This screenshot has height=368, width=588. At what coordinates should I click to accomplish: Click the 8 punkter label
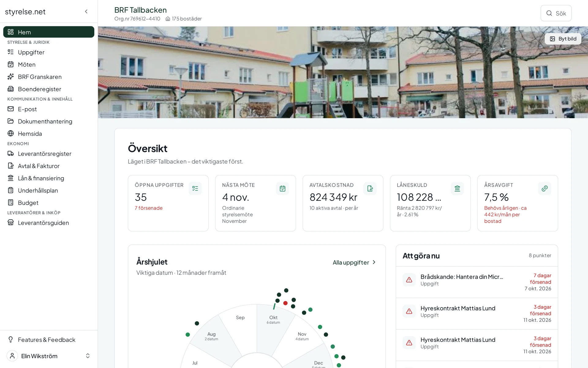pyautogui.click(x=540, y=255)
